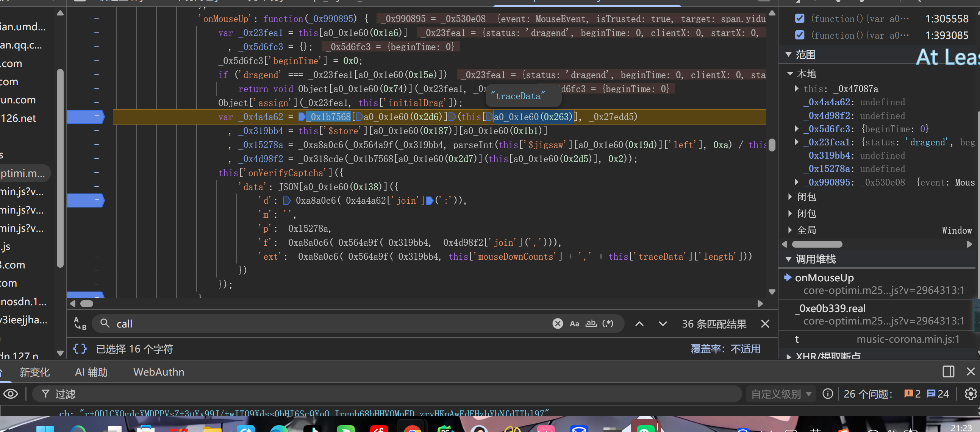
Task: Click the breakpoint marker on the _0x4a4a62 line
Action: pos(85,116)
